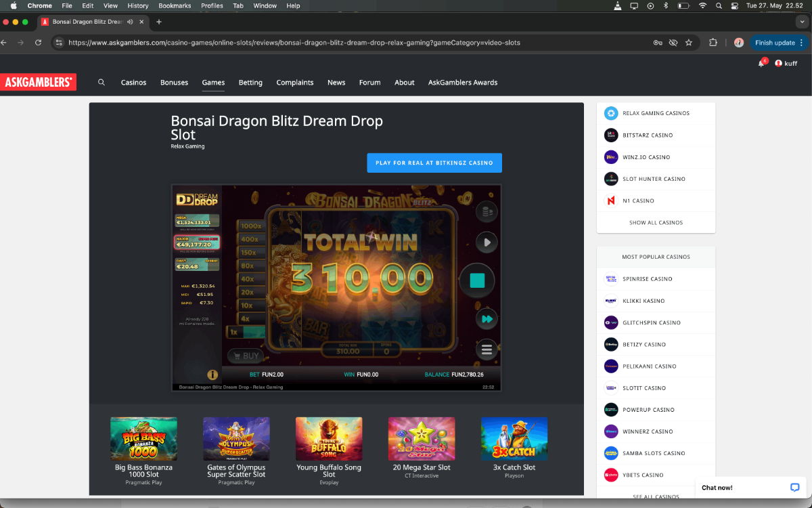Open the Chrome extensions puzzle icon
Image resolution: width=812 pixels, height=508 pixels.
[713, 42]
